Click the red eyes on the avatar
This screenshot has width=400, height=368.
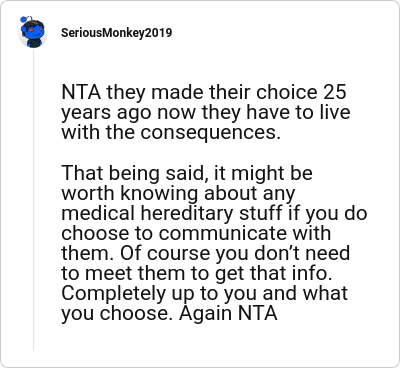pos(35,30)
